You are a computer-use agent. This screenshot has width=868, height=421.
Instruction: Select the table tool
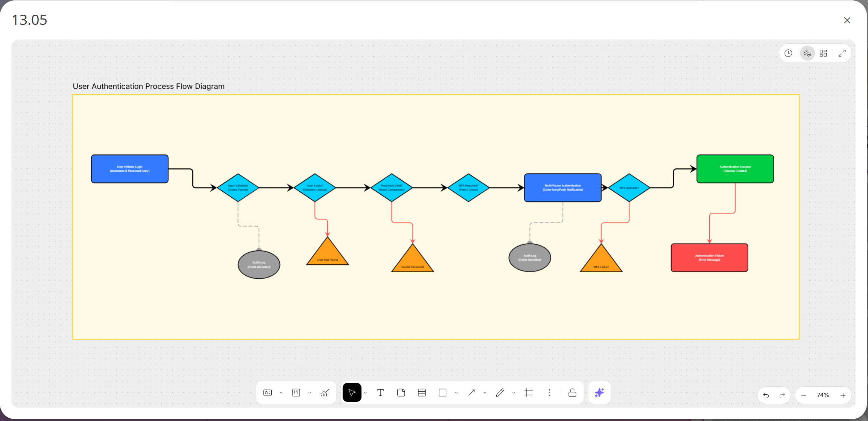[x=422, y=393]
